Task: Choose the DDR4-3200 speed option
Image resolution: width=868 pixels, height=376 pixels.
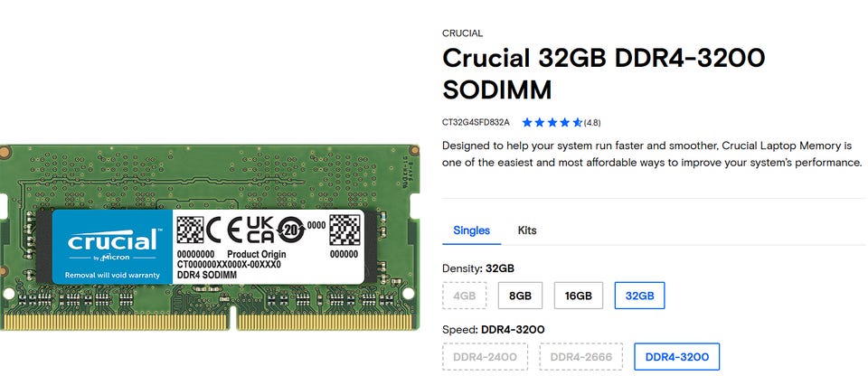Action: click(677, 357)
